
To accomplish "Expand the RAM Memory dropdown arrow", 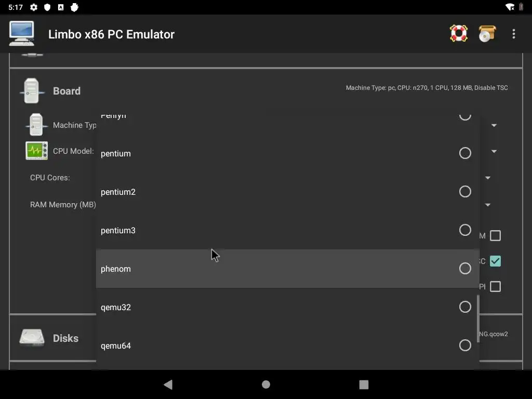I will pyautogui.click(x=487, y=205).
